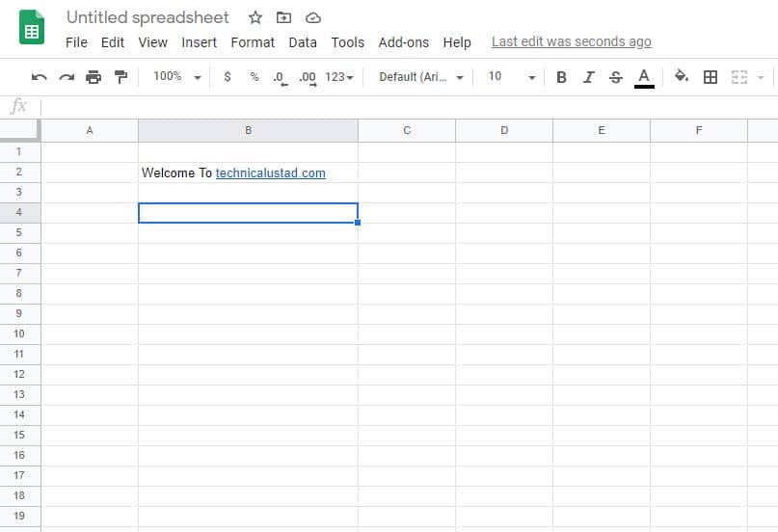Click the fill handle of cell B4
The height and width of the screenshot is (532, 778).
[358, 224]
